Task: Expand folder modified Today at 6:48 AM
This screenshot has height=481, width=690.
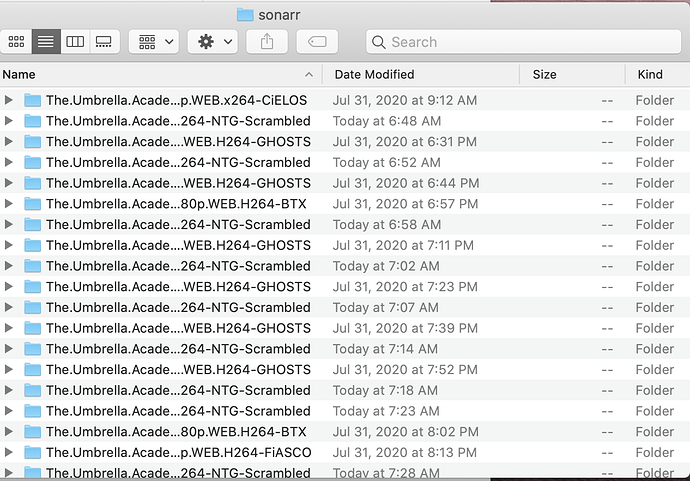Action: coord(8,121)
